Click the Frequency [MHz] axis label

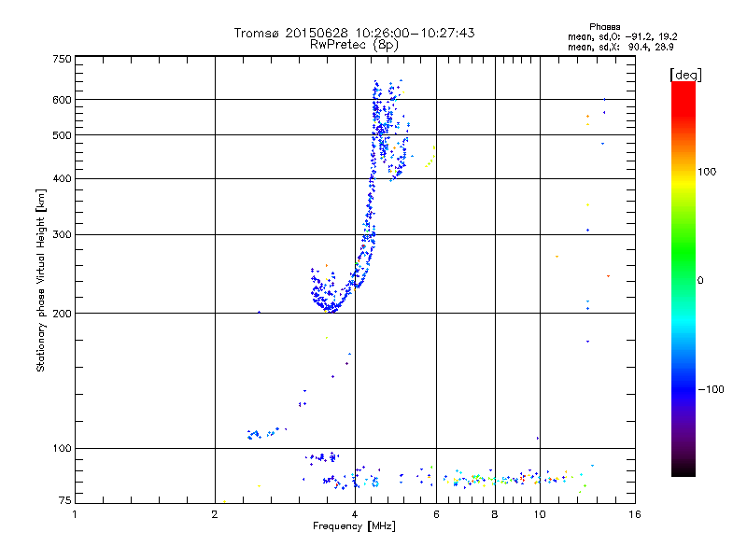point(354,526)
